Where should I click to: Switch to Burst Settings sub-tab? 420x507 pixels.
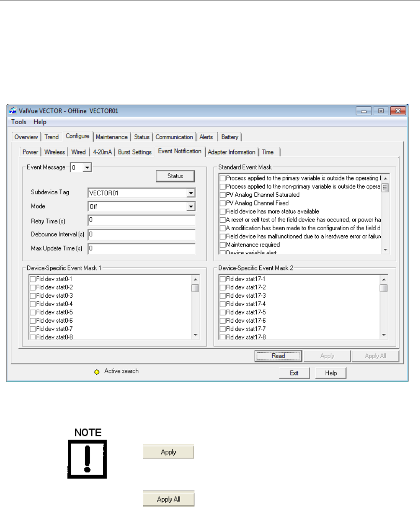(135, 152)
